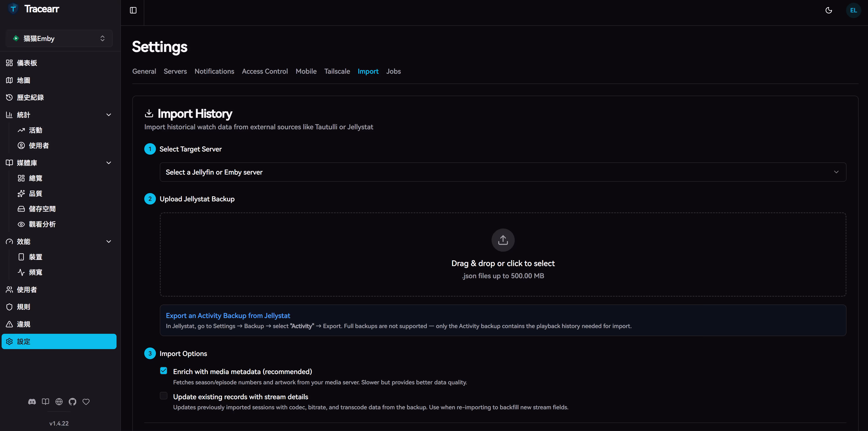Switch theme with the moon icon
This screenshot has height=431, width=868.
829,11
